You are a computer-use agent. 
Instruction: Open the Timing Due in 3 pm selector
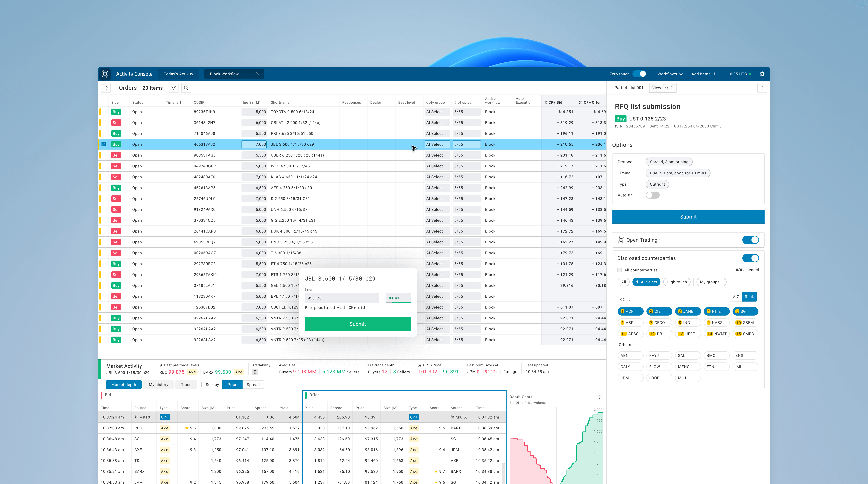[x=678, y=173]
